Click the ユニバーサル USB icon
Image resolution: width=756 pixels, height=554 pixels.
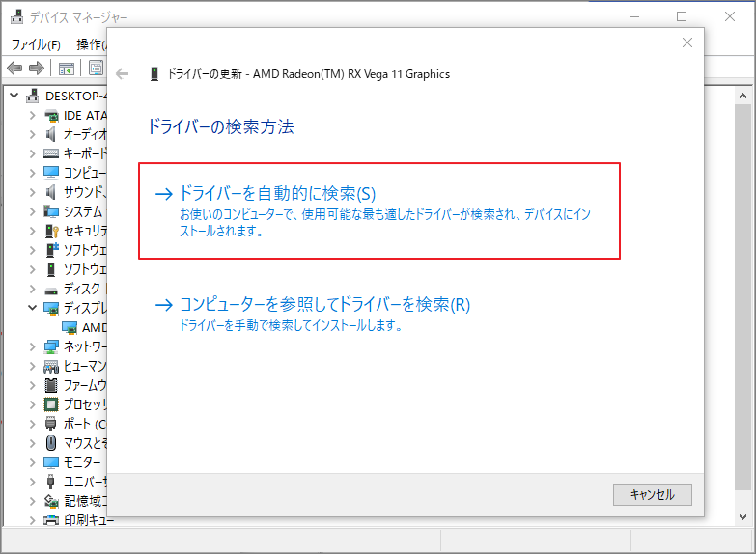(x=51, y=482)
